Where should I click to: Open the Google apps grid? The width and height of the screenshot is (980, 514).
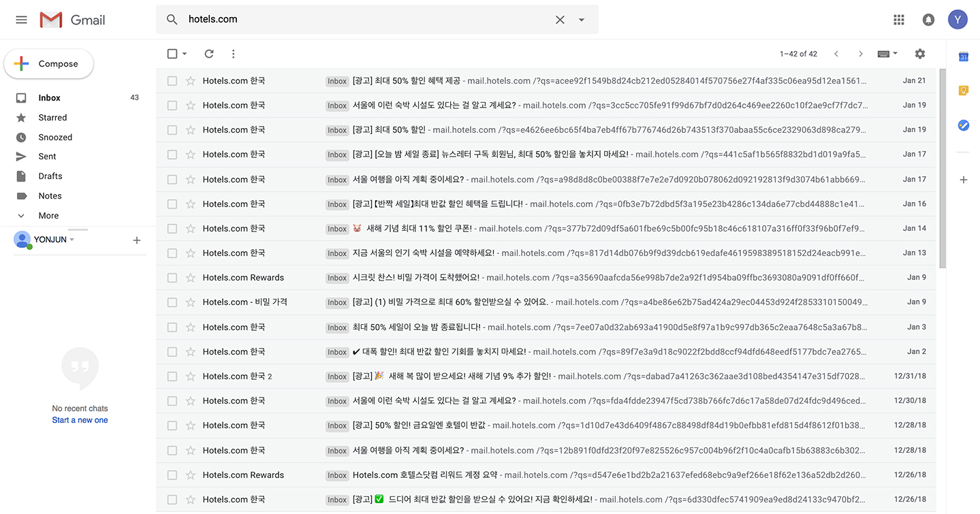899,20
